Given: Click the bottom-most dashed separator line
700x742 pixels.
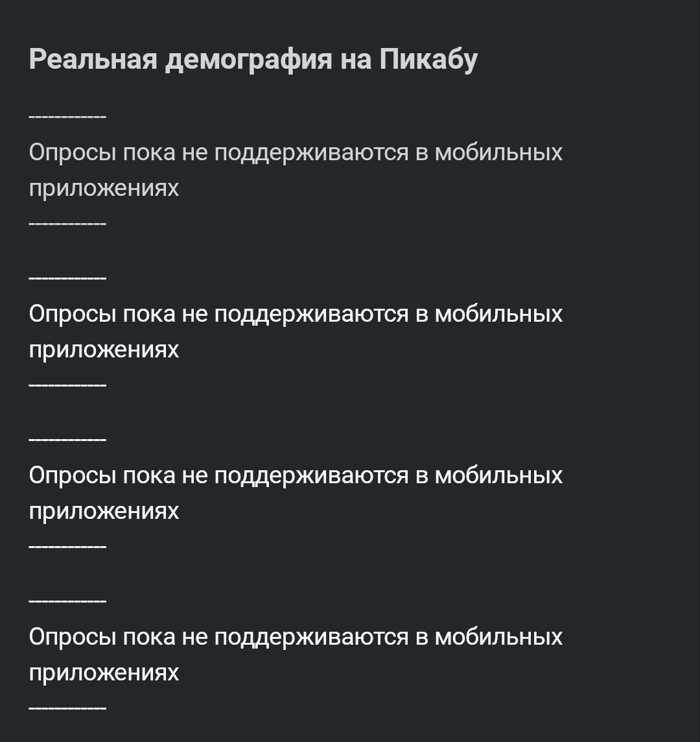Looking at the screenshot, I should [68, 709].
